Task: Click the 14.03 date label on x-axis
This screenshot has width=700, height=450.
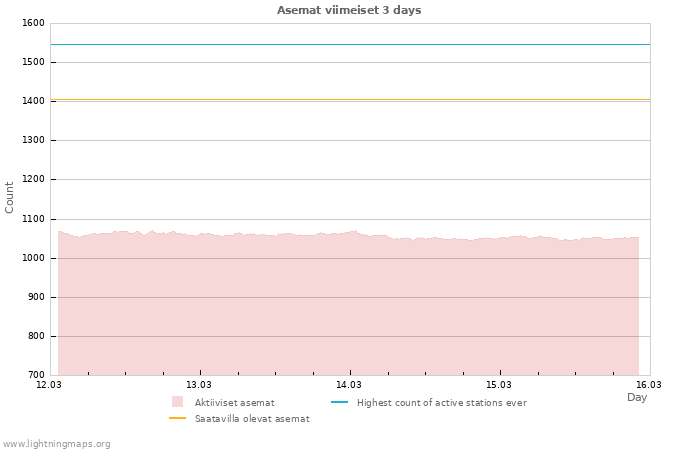Action: coord(349,384)
